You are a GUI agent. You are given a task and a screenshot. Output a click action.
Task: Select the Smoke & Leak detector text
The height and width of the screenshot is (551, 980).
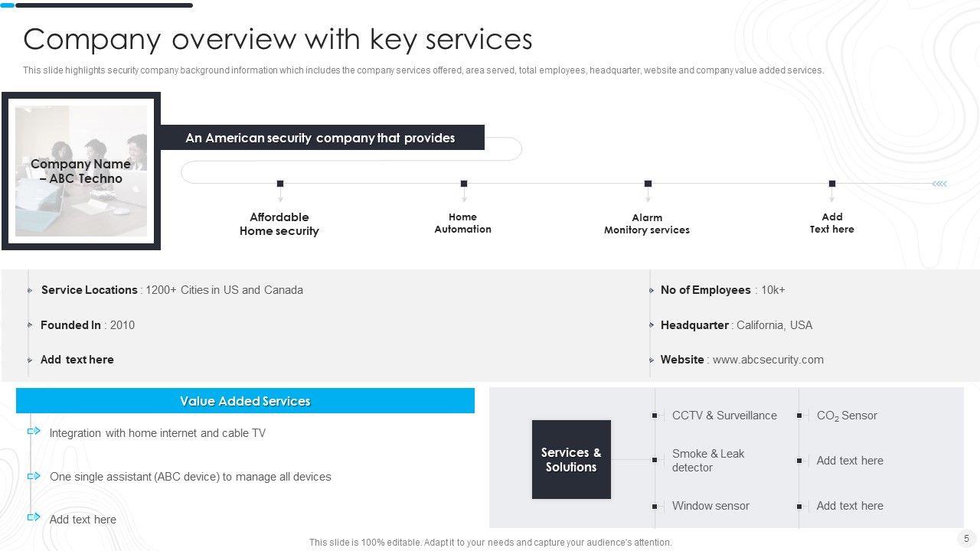(x=707, y=460)
